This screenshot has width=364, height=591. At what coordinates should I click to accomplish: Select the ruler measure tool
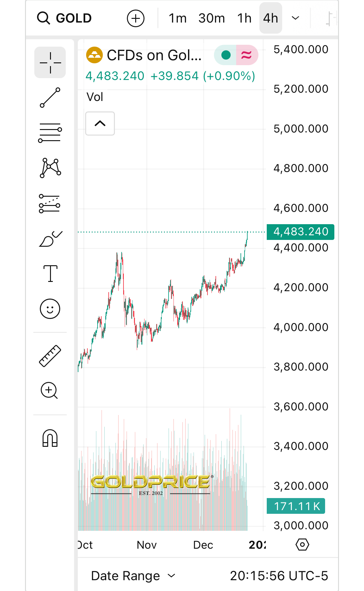pyautogui.click(x=50, y=356)
